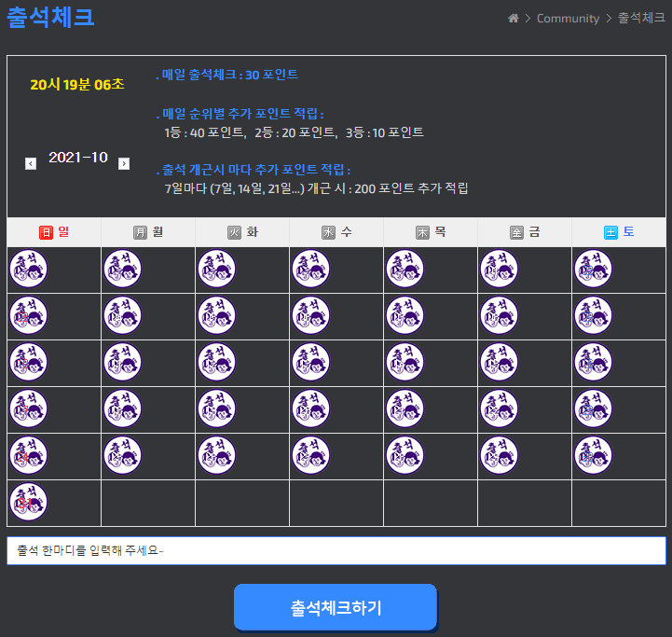Click the 출석체크 breadcrumb link
This screenshot has width=672, height=637.
click(641, 19)
